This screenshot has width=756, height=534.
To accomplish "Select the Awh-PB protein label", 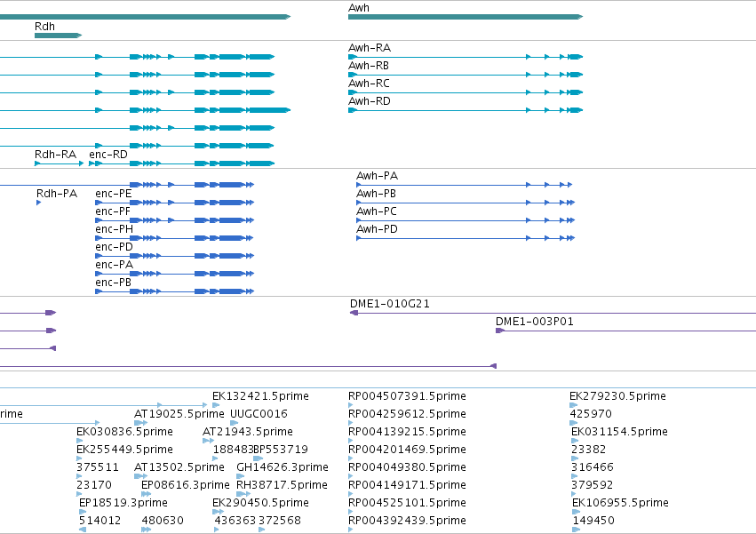I will point(376,194).
